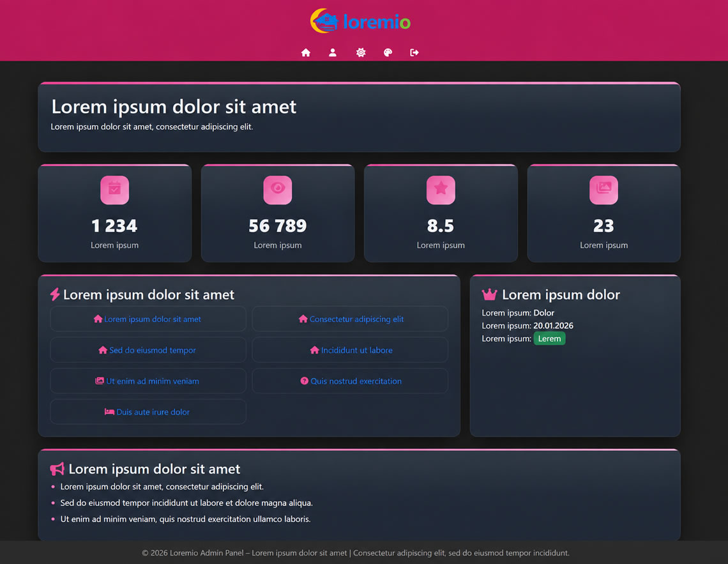Click the lightning bolt icon in section heading
Screen dimensions: 728x564
55,294
